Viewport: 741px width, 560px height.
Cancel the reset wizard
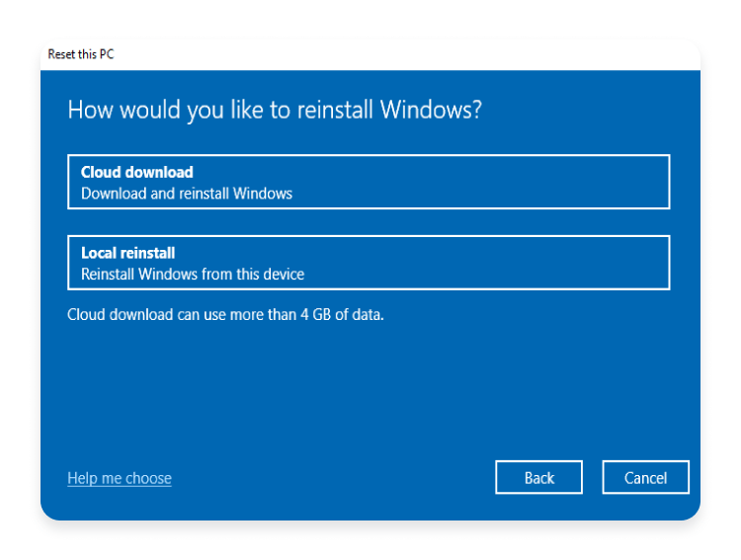point(645,478)
